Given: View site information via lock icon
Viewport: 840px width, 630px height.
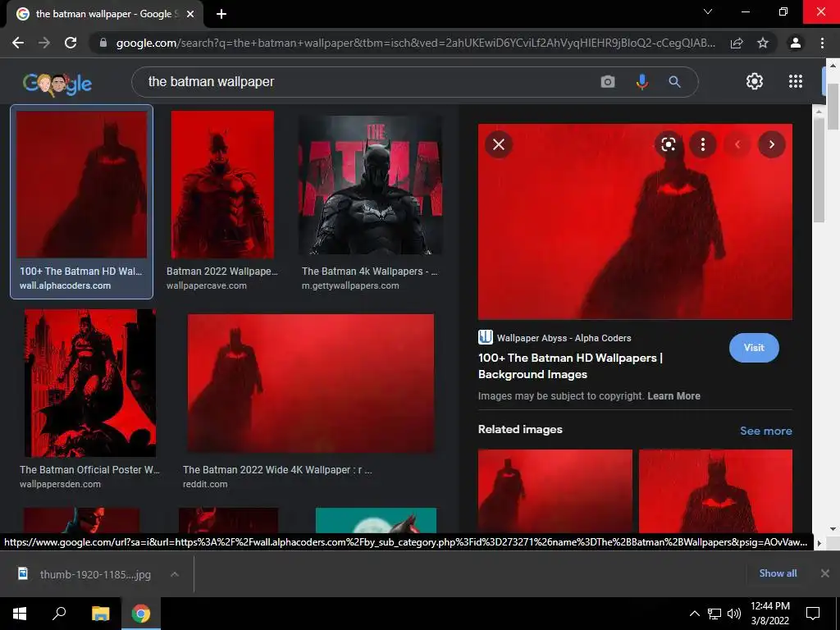Looking at the screenshot, I should coord(103,43).
